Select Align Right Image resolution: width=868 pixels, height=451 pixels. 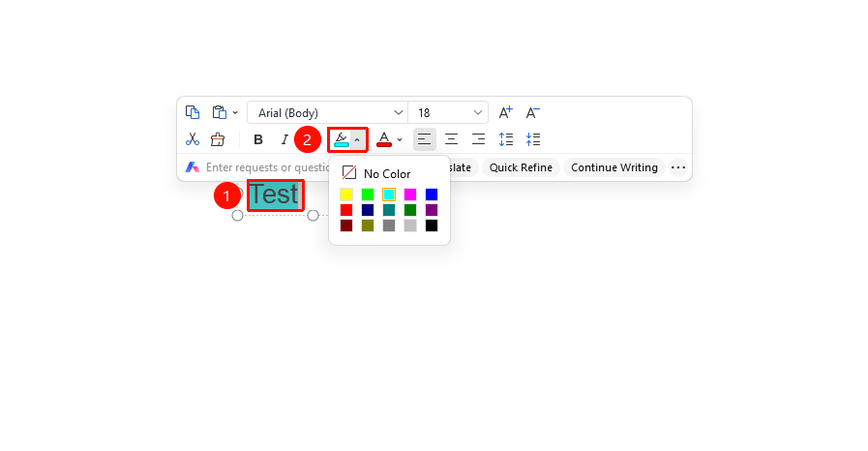coord(478,139)
